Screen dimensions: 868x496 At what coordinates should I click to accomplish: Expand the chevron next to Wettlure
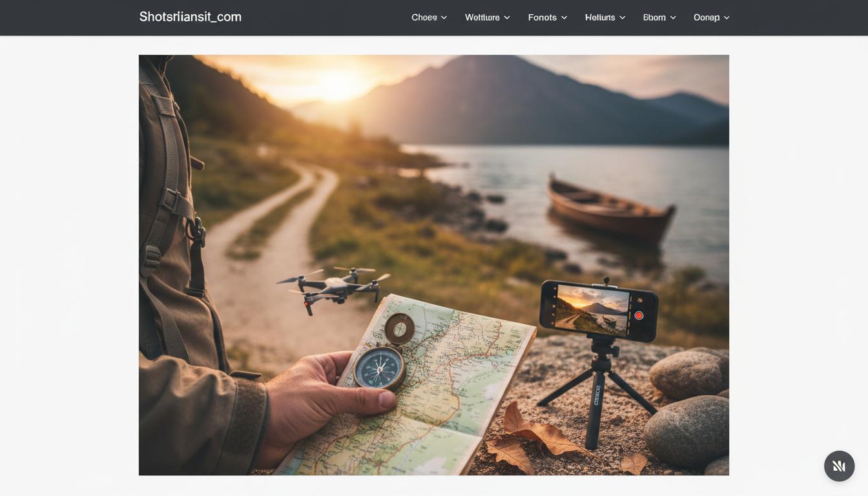507,18
